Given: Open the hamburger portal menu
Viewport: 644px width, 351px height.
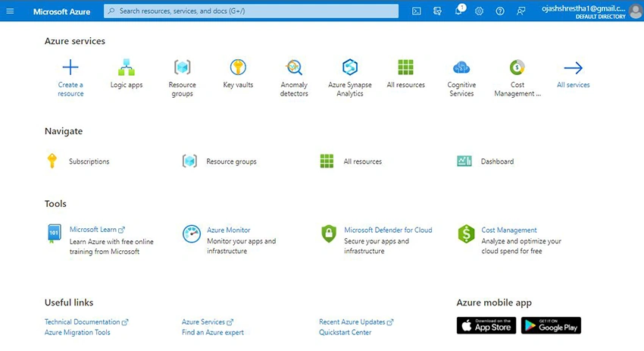Looking at the screenshot, I should [10, 11].
